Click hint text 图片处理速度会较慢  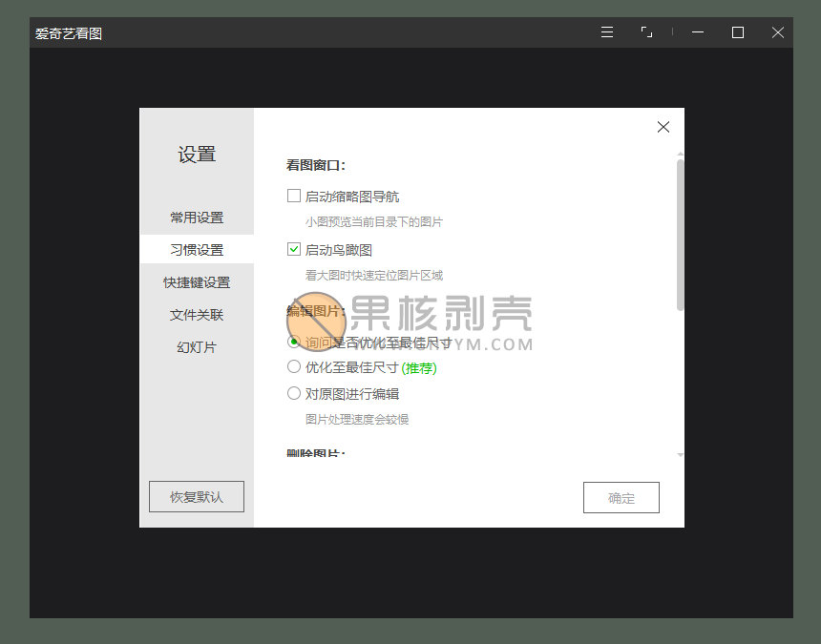pos(357,419)
